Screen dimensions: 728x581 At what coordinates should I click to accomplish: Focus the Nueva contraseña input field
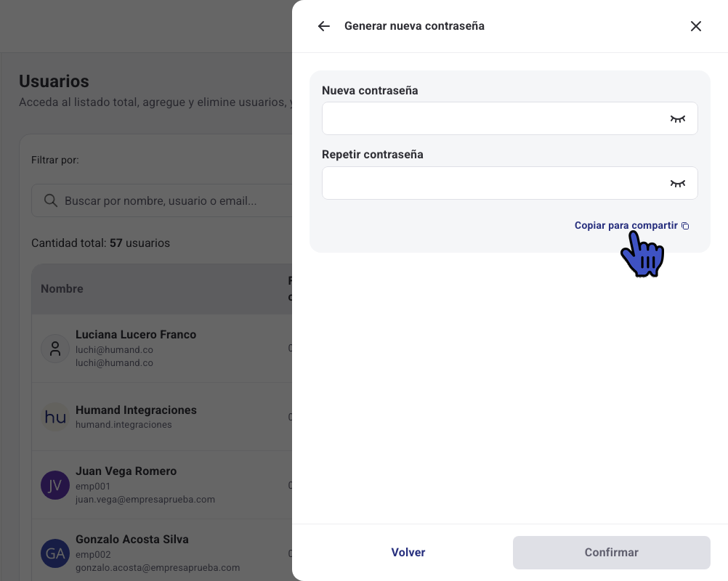point(509,118)
